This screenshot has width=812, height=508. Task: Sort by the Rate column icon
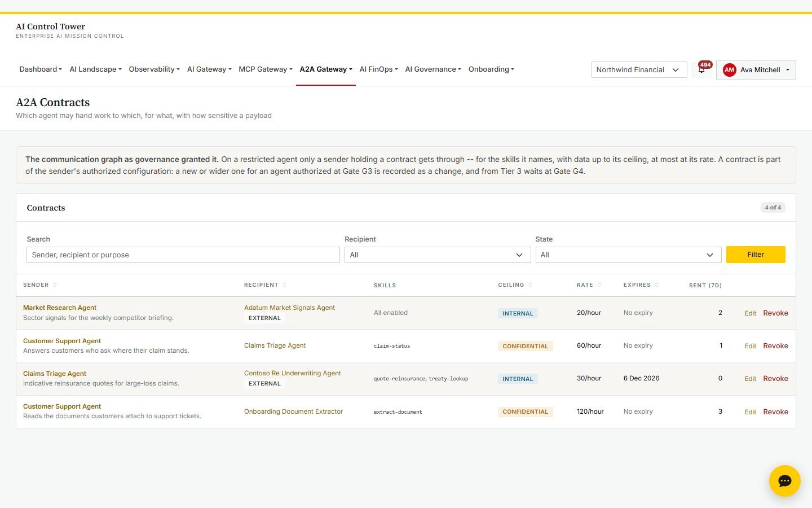pyautogui.click(x=599, y=285)
